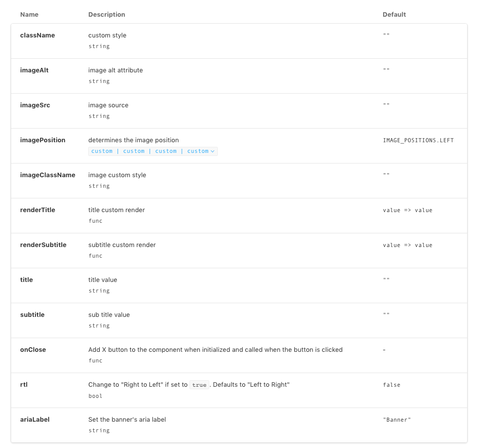This screenshot has width=495, height=448.
Task: Click the imagePosition custom type badge
Action: click(153, 151)
